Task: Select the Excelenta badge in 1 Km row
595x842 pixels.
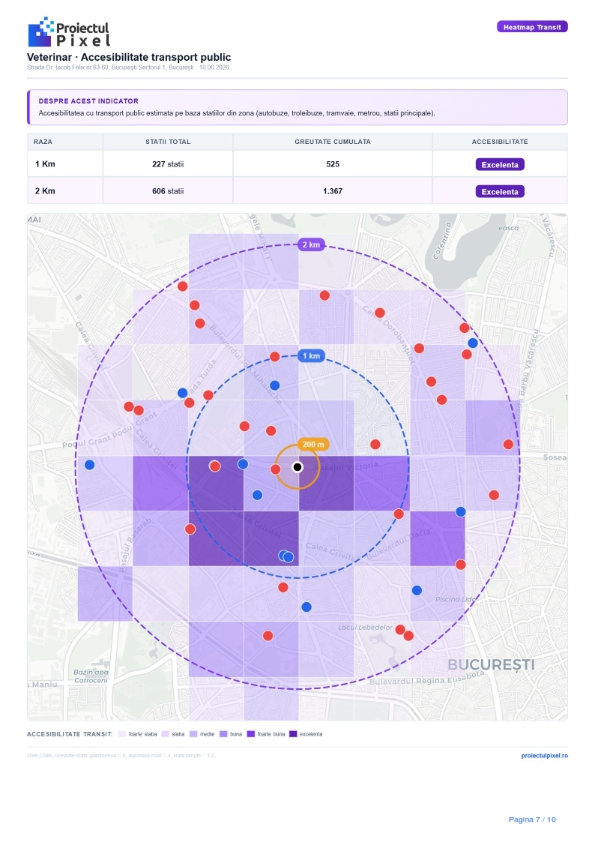Action: pyautogui.click(x=499, y=165)
